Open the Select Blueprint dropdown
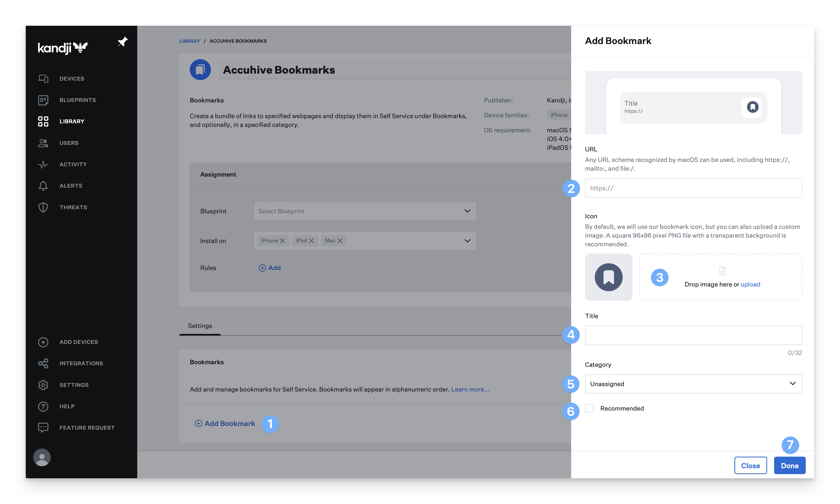Viewport: 840px width, 504px height. click(364, 211)
